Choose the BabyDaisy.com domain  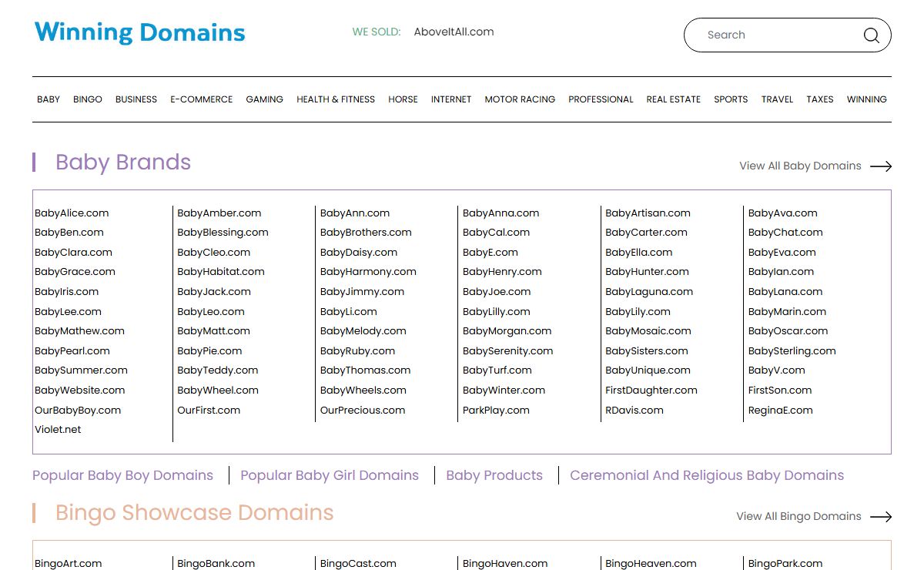[x=359, y=253]
